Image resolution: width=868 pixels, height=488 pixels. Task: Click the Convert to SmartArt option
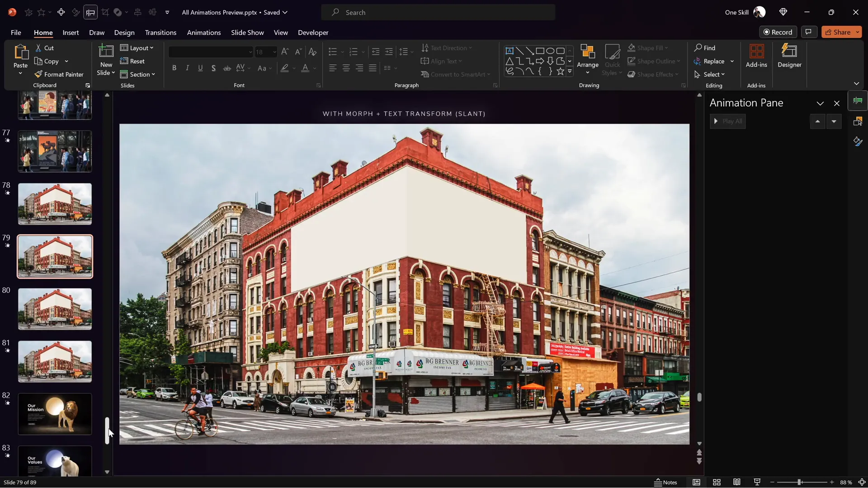pyautogui.click(x=456, y=74)
